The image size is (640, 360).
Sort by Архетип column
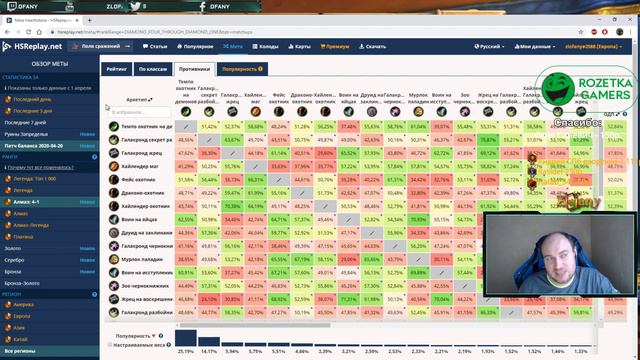[x=139, y=100]
